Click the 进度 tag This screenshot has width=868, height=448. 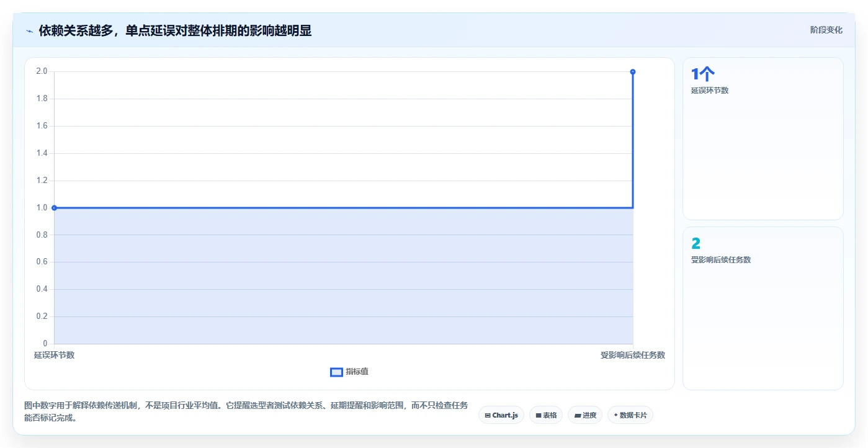tap(585, 415)
